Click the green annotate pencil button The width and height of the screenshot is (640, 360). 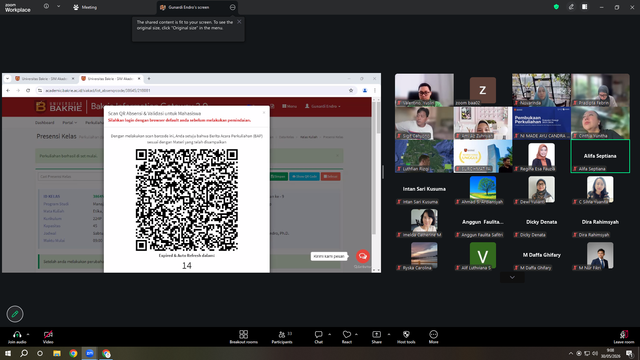(x=15, y=314)
